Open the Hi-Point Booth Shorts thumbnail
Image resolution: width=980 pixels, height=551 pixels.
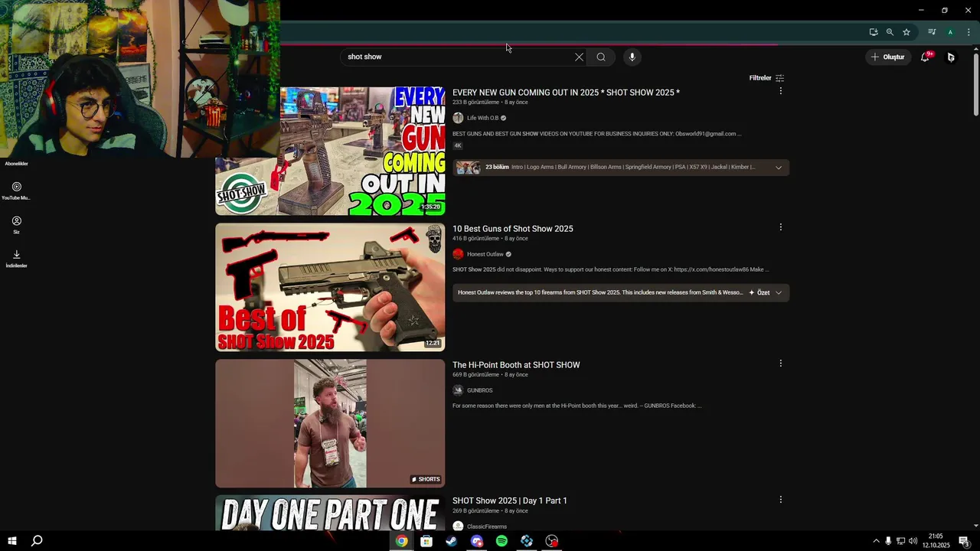pyautogui.click(x=330, y=423)
